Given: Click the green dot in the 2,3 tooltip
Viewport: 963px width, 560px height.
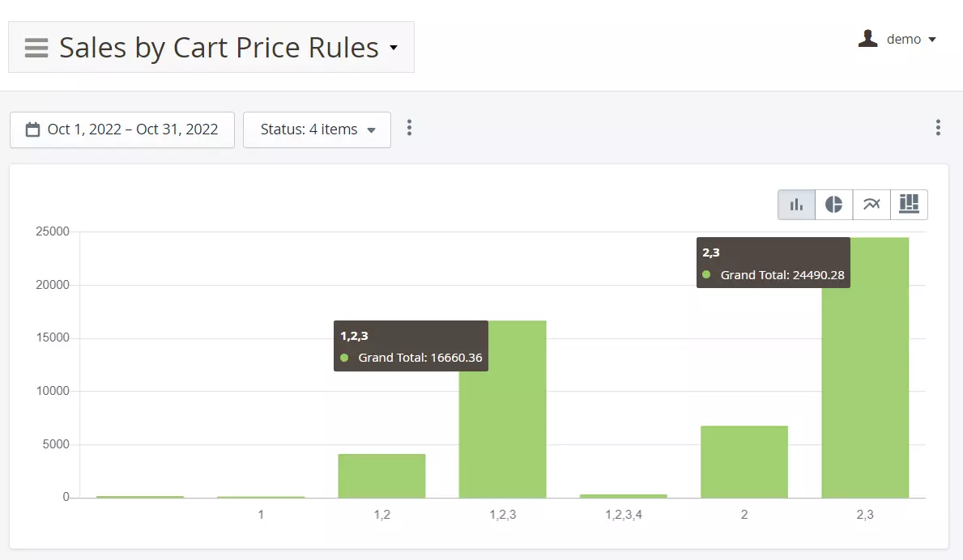Looking at the screenshot, I should (x=706, y=275).
